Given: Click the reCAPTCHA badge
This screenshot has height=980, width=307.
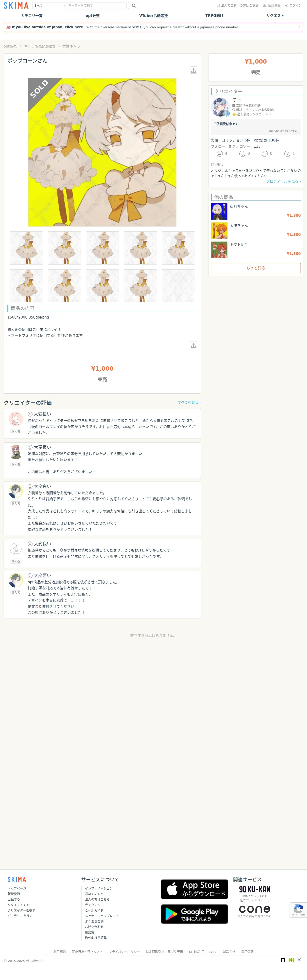Looking at the screenshot, I should [x=298, y=910].
